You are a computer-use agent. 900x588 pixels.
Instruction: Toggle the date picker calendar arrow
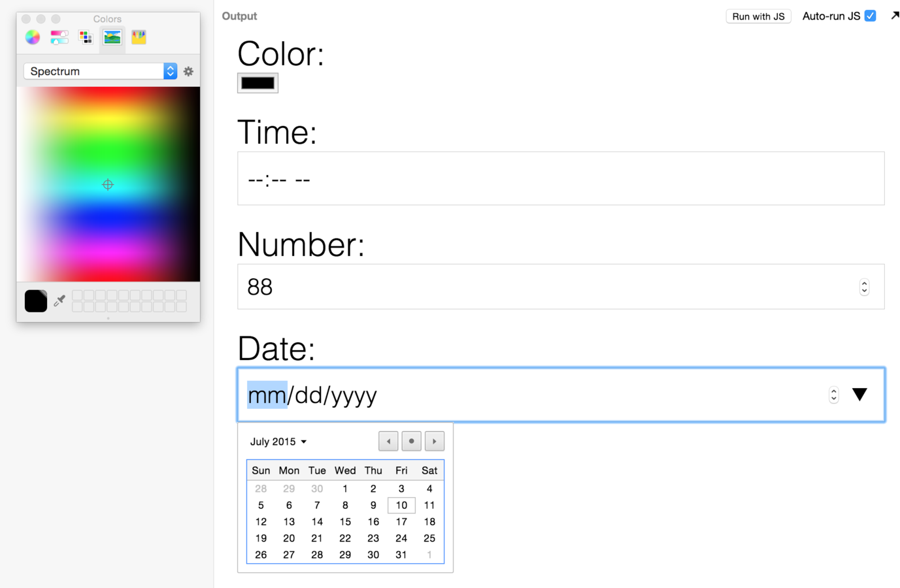tap(859, 394)
